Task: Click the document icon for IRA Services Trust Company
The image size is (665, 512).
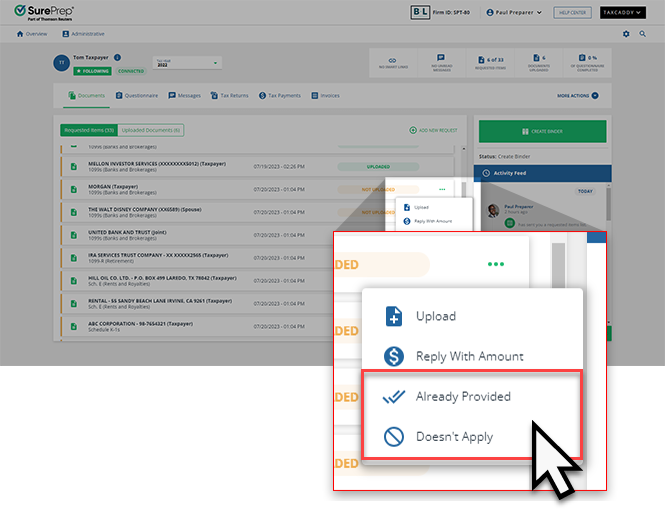Action: pyautogui.click(x=74, y=258)
